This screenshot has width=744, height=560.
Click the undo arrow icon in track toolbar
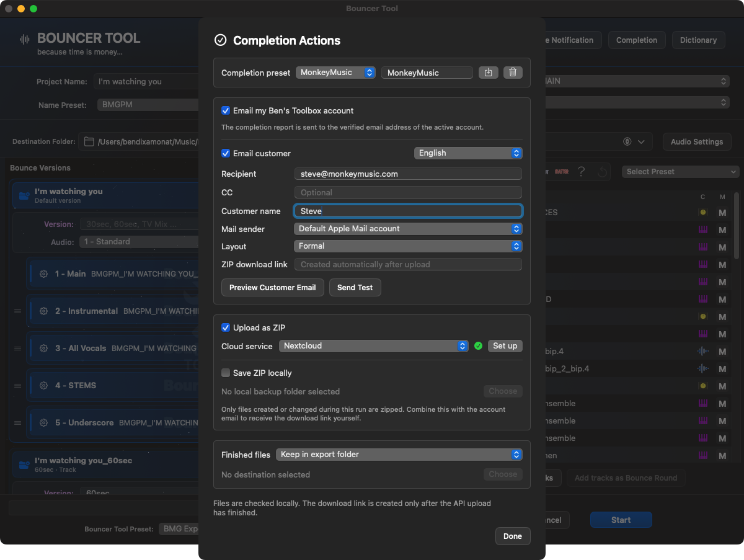coord(602,172)
